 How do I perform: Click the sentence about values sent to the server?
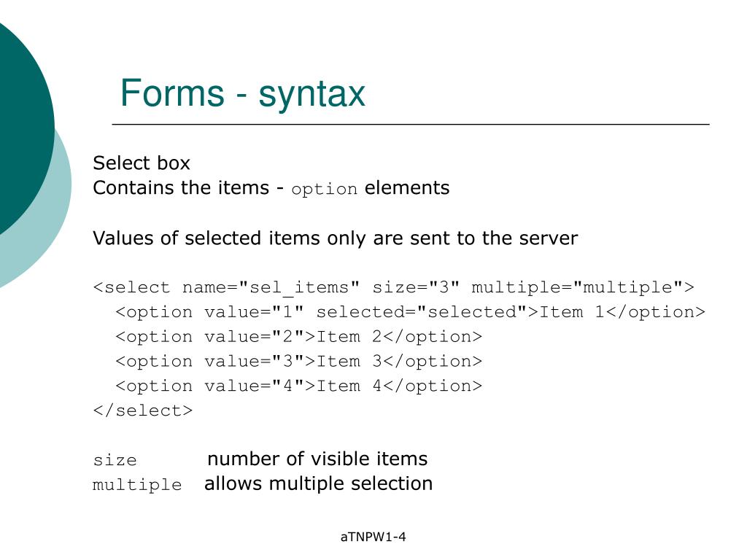click(335, 238)
